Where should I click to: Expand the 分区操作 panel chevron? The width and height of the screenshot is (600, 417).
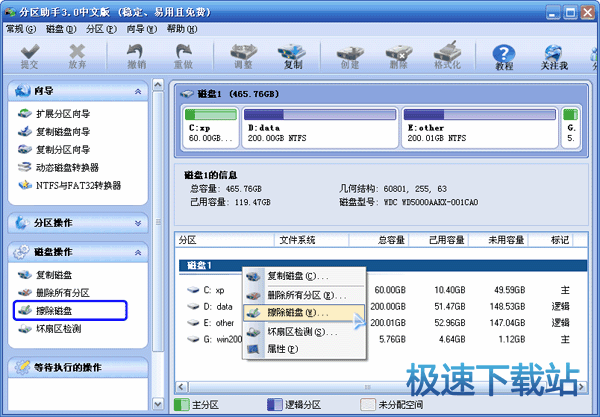(x=138, y=223)
